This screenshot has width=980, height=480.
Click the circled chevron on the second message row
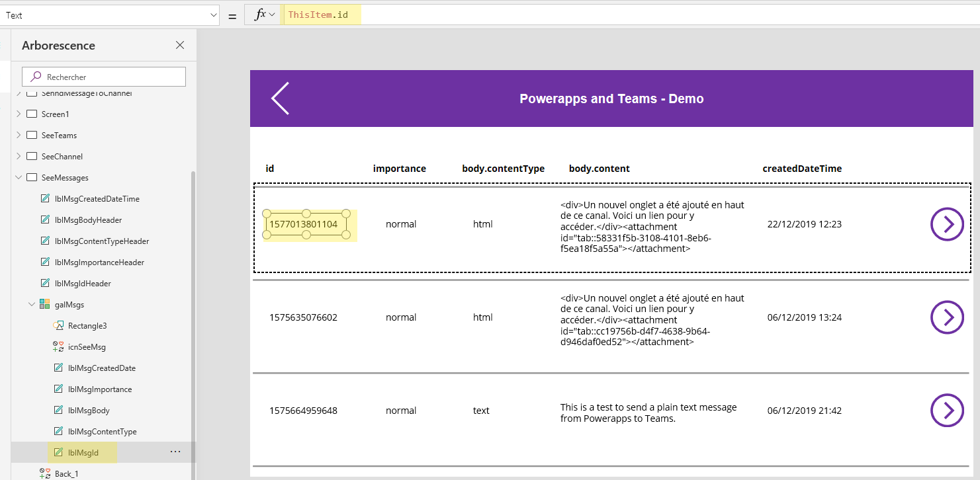(947, 317)
